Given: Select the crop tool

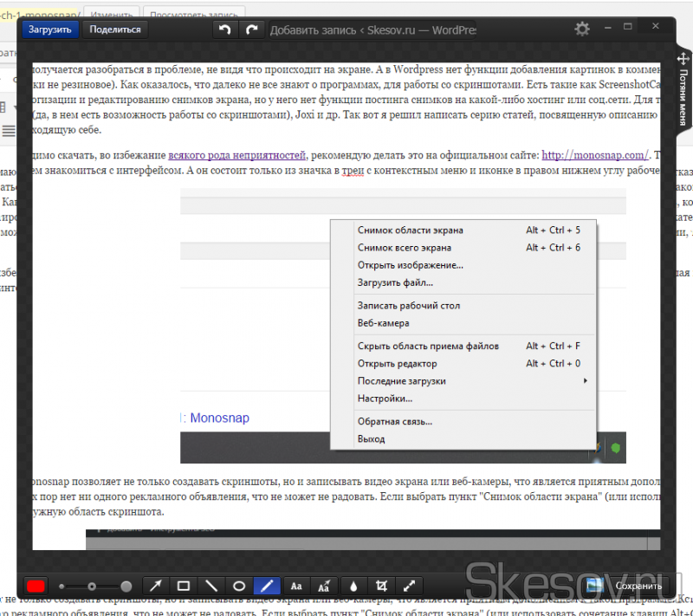Looking at the screenshot, I should 380,586.
